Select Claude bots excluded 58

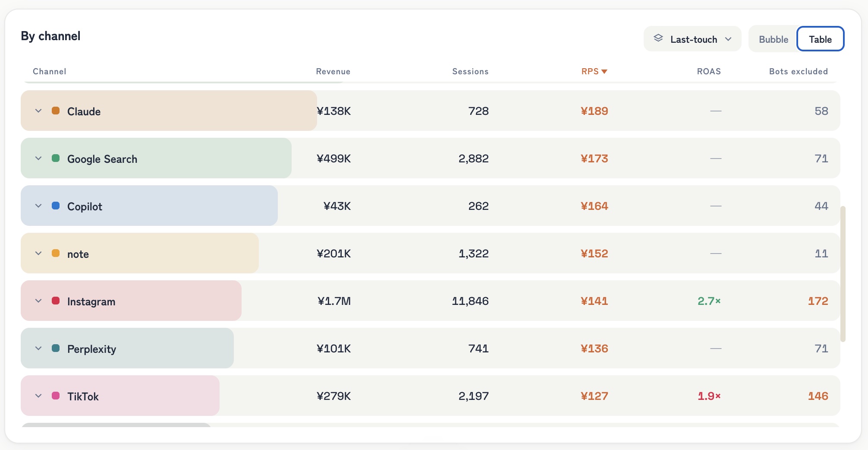(x=821, y=111)
